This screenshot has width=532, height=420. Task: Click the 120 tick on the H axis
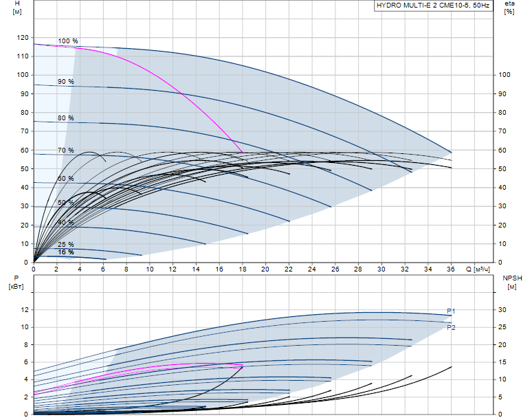[x=23, y=38]
